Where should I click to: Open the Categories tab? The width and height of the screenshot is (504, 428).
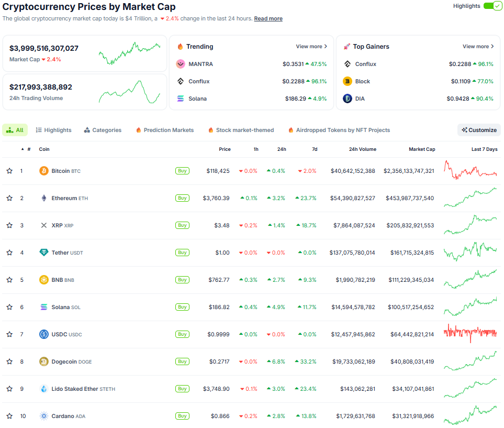[x=103, y=130]
